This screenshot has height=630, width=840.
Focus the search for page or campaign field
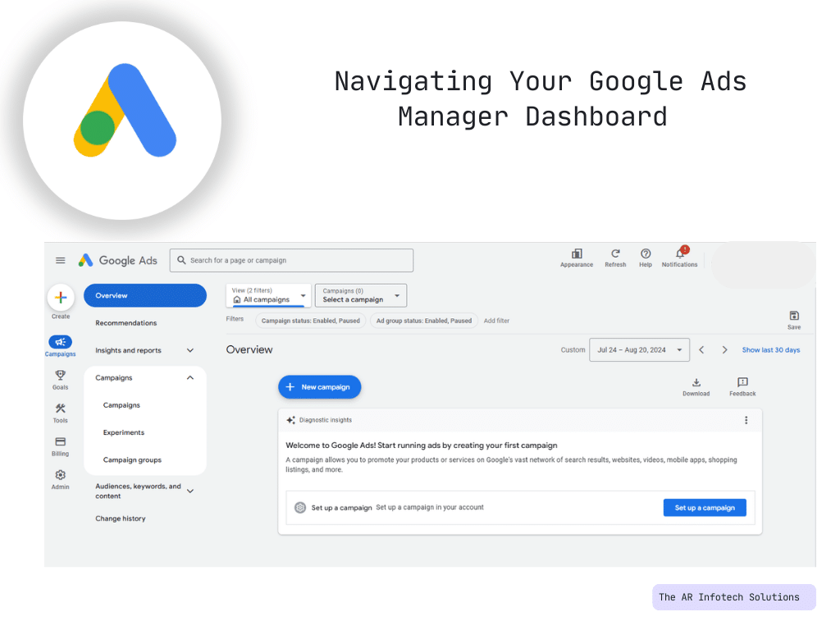(x=291, y=260)
